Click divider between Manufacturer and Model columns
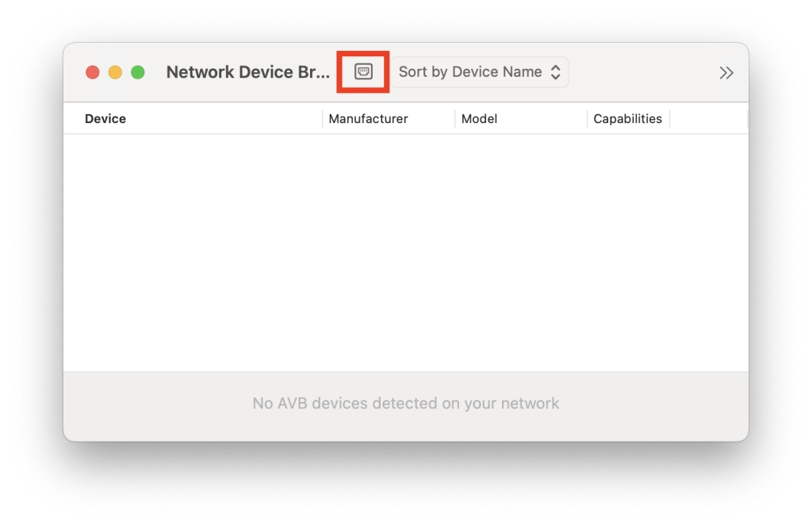 pyautogui.click(x=455, y=119)
